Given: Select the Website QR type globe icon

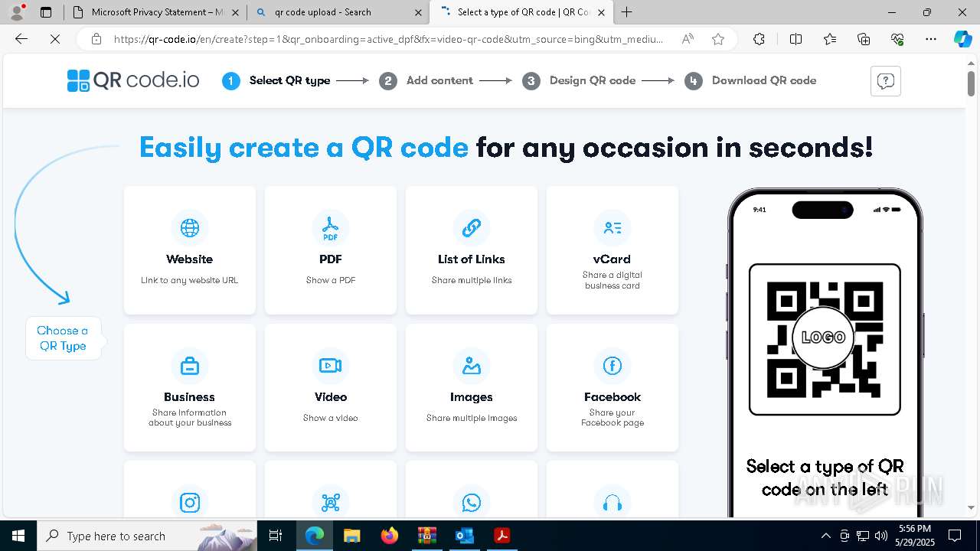Looking at the screenshot, I should [190, 228].
